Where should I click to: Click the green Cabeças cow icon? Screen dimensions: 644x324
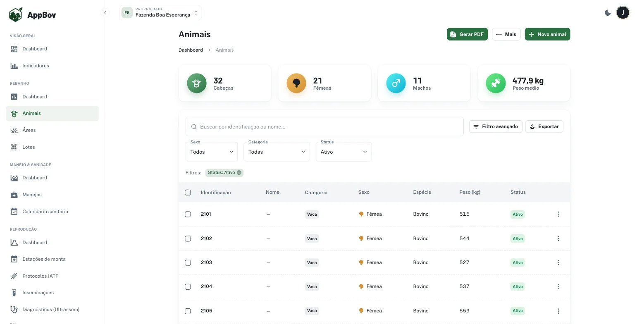(x=197, y=83)
